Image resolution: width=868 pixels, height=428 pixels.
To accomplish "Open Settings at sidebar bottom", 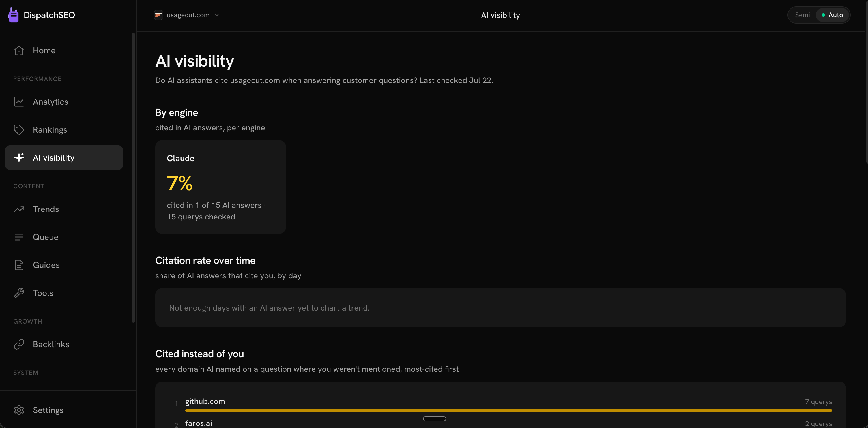I will (x=64, y=410).
